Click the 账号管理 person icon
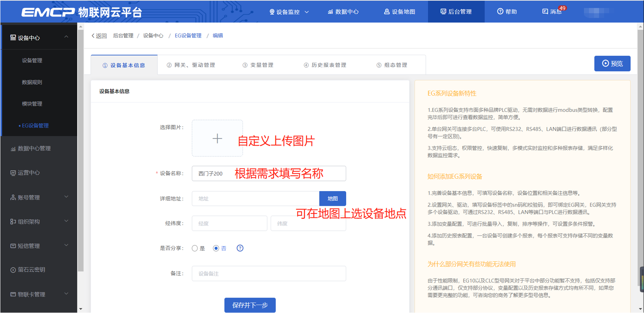 (13, 197)
